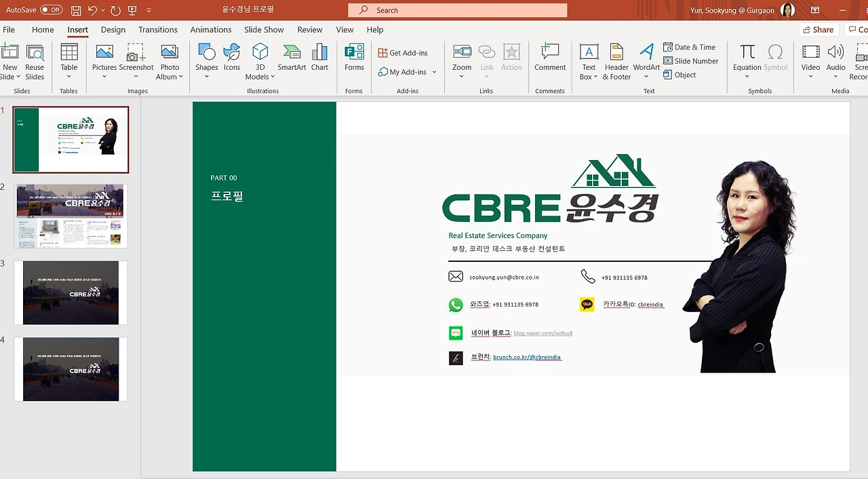Viewport: 868px width, 479px height.
Task: Select the 'Real Estate Services Company' text
Action: click(x=498, y=235)
